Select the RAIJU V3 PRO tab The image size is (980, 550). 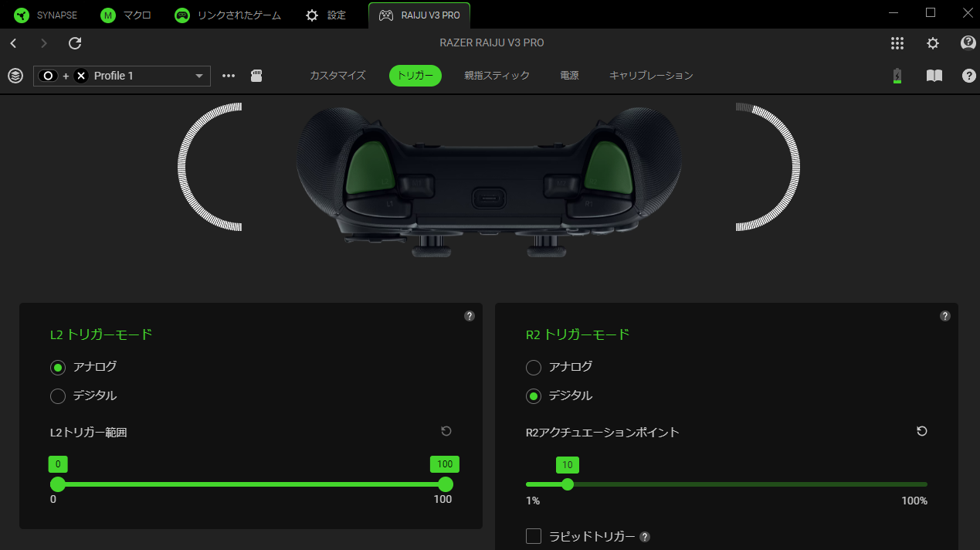point(419,15)
